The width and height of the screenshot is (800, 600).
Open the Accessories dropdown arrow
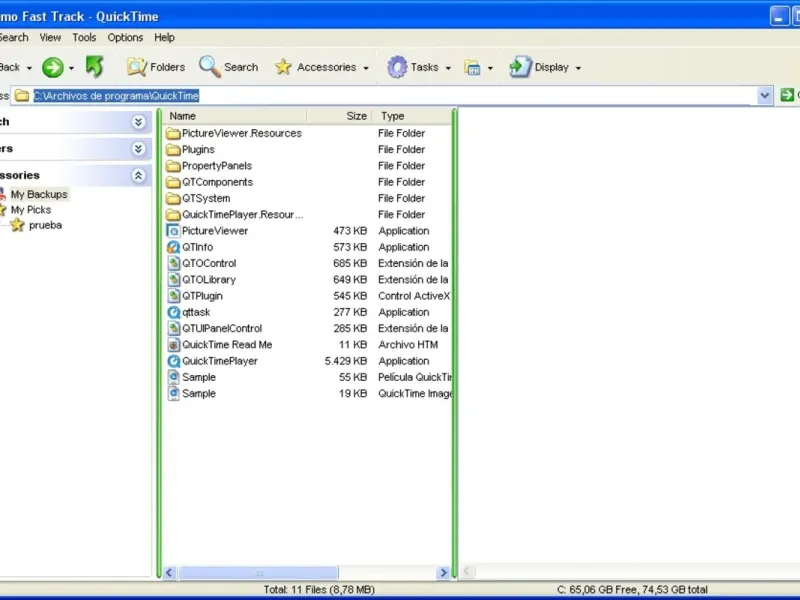tap(366, 68)
